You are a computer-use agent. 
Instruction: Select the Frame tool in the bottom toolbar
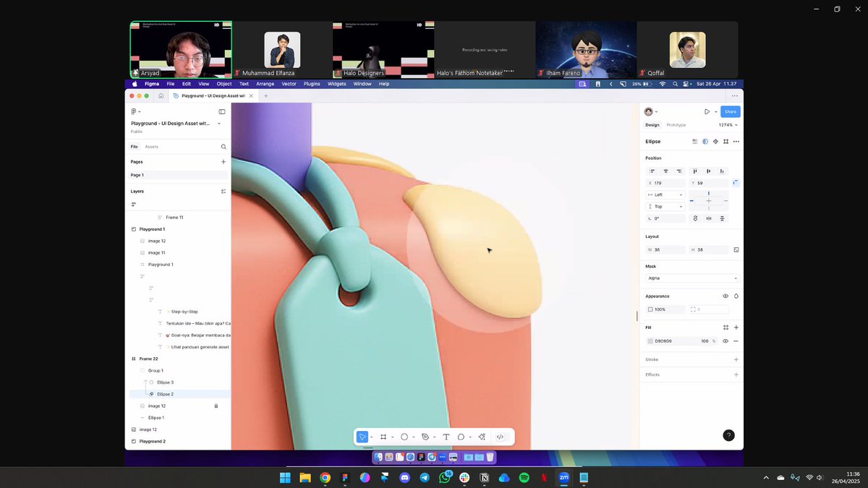point(383,436)
